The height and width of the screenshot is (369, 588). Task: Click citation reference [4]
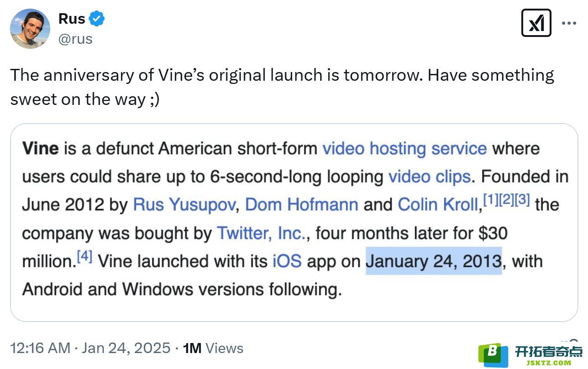(x=84, y=257)
